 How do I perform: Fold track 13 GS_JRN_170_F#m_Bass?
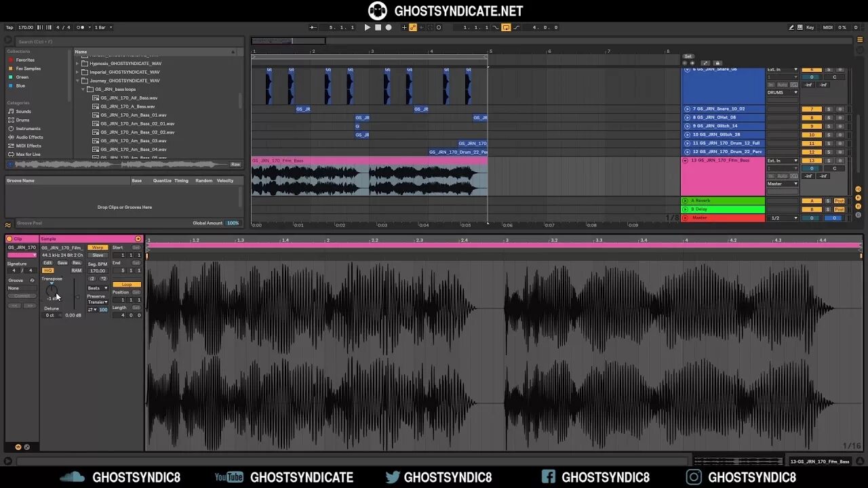686,161
